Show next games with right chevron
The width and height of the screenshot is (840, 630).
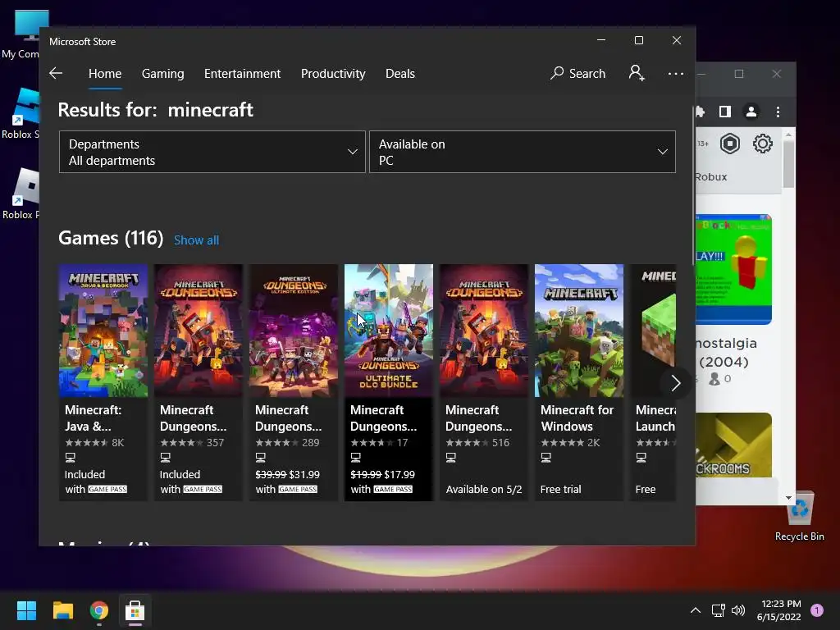675,382
